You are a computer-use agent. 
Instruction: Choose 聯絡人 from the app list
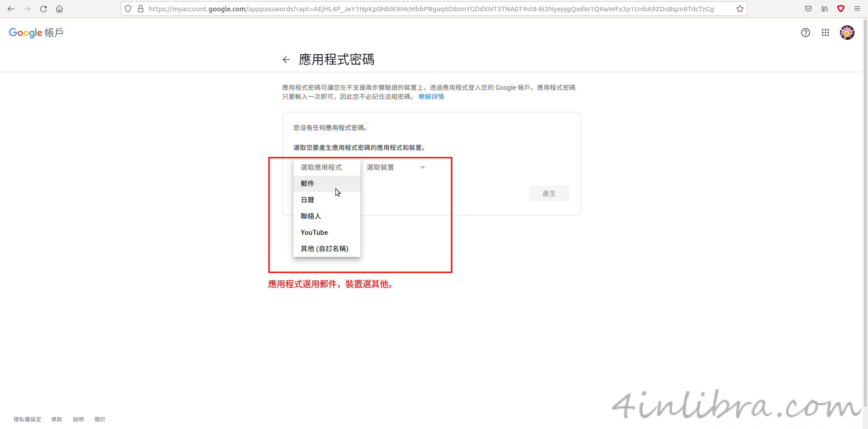[327, 216]
